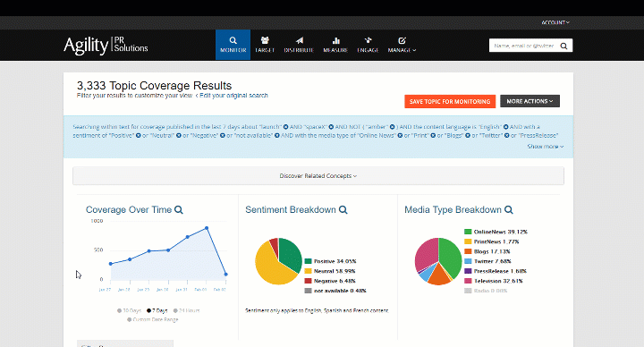Select the 24 Hours range option
Image resolution: width=644 pixels, height=347 pixels.
coord(186,311)
